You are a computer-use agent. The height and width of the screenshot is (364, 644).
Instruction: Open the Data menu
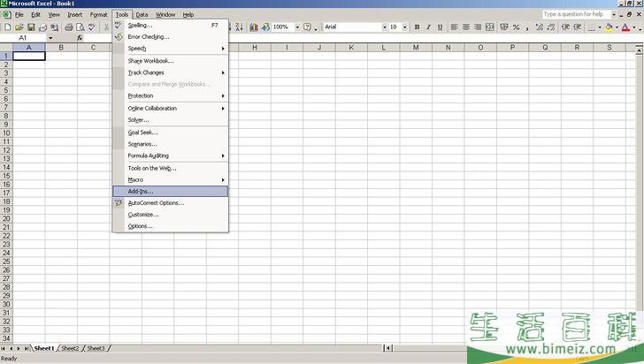[x=142, y=15]
